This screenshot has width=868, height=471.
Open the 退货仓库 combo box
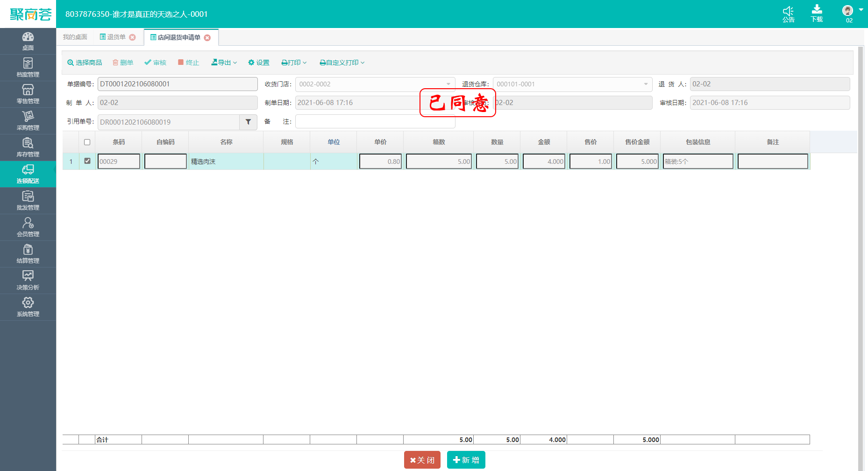point(572,84)
